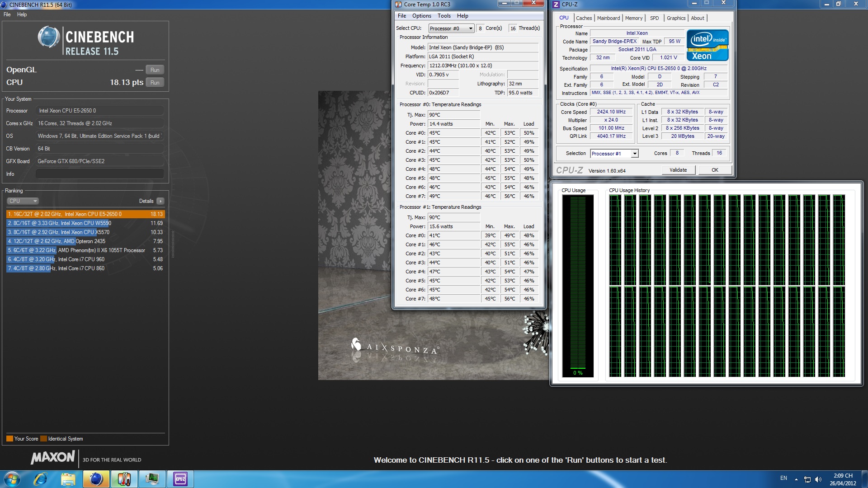
Task: Switch to CPU-Z Graphics tab
Action: pos(676,18)
